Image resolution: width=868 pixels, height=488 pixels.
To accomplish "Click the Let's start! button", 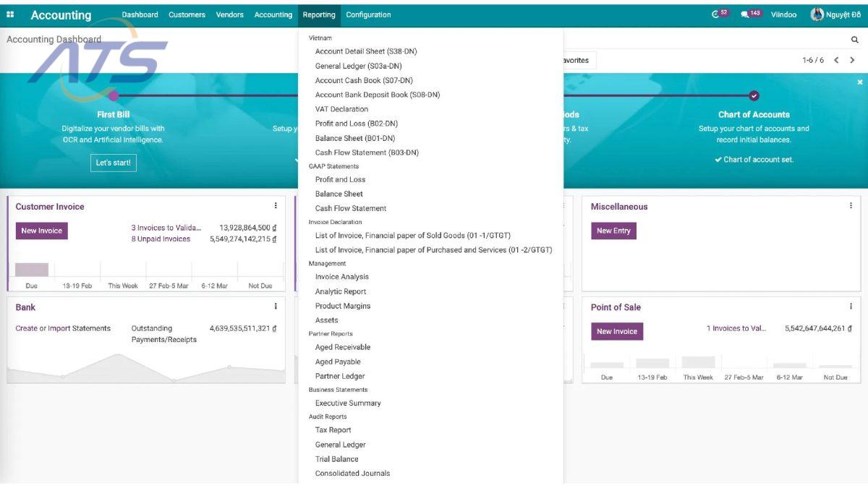I will (x=113, y=163).
